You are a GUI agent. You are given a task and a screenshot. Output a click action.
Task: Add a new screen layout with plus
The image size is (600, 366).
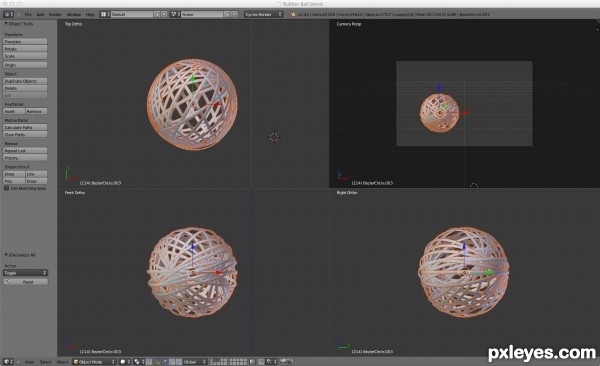pyautogui.click(x=157, y=14)
